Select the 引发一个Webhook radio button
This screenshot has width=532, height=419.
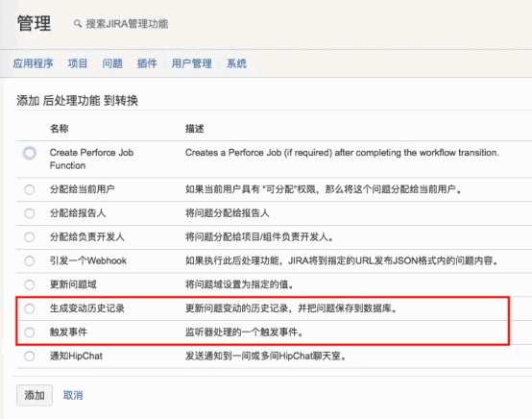(x=30, y=260)
